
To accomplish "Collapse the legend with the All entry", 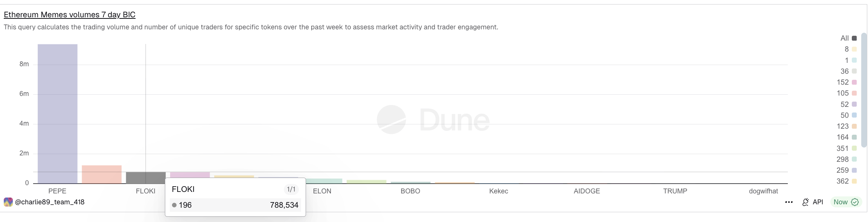I will pyautogui.click(x=845, y=38).
